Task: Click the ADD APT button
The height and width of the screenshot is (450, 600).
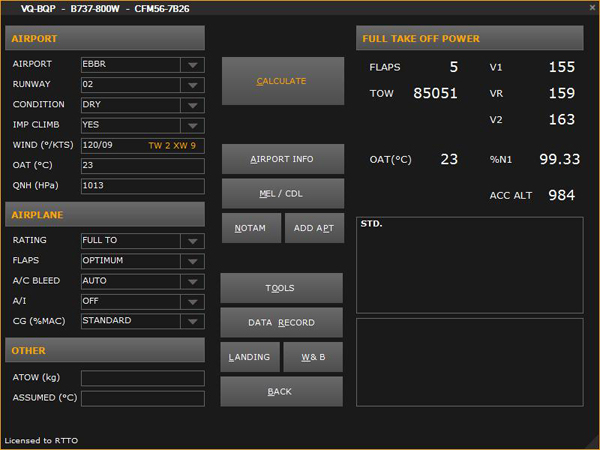Action: pos(313,228)
